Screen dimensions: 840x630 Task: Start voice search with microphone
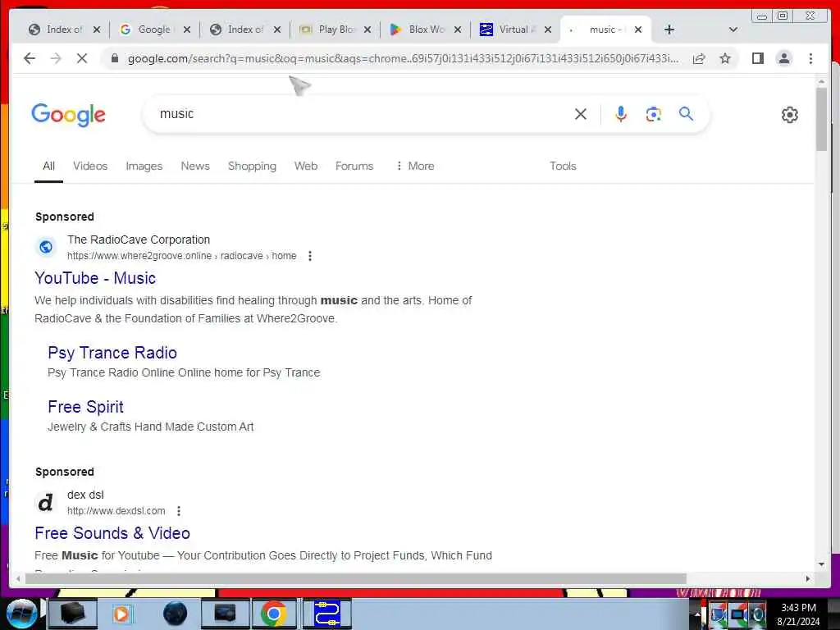click(620, 113)
